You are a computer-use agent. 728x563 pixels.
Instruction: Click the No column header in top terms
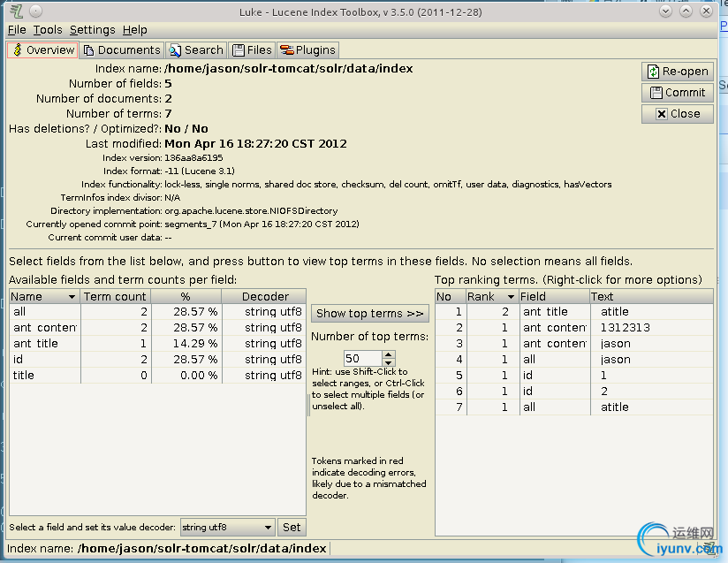(451, 296)
